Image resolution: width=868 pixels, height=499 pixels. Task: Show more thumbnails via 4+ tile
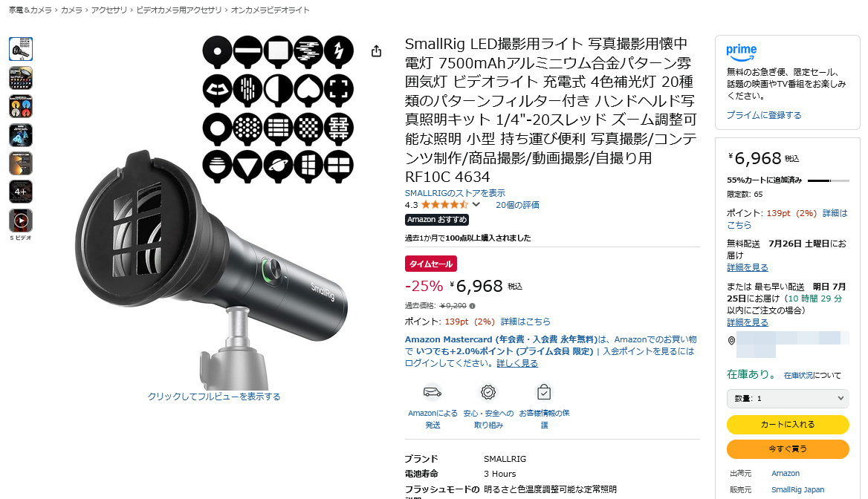21,192
